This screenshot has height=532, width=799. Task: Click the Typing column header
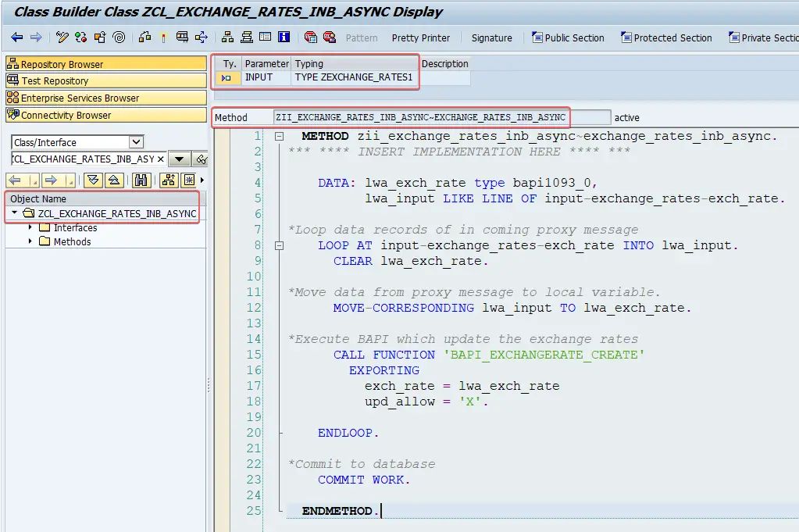[355, 64]
